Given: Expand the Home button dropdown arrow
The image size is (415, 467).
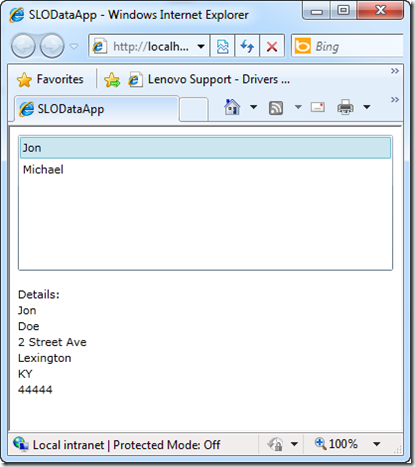Looking at the screenshot, I should pos(254,107).
